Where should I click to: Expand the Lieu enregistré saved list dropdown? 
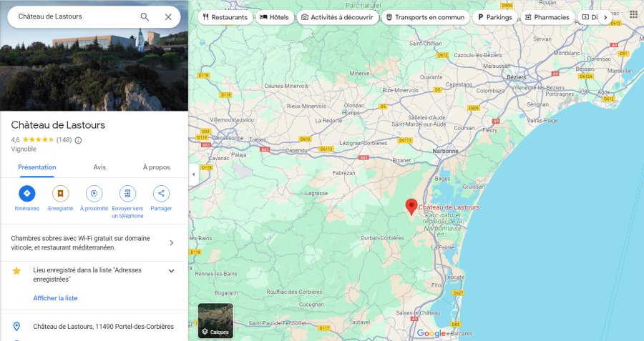[172, 271]
